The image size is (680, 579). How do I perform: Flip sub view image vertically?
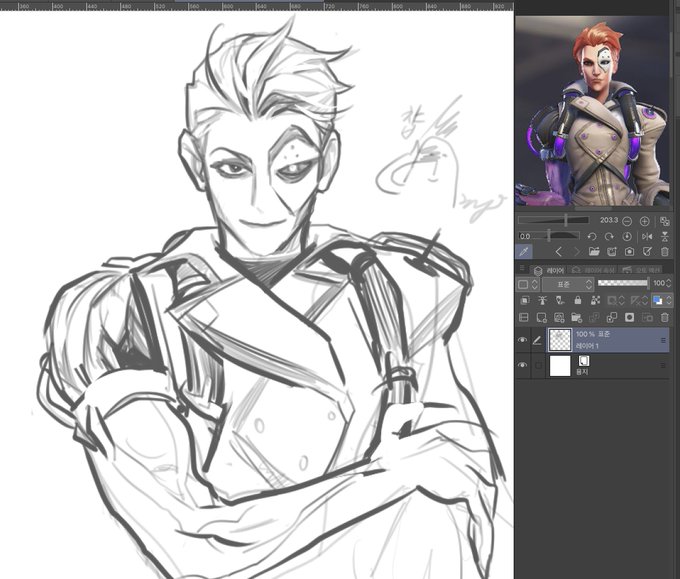pos(664,236)
